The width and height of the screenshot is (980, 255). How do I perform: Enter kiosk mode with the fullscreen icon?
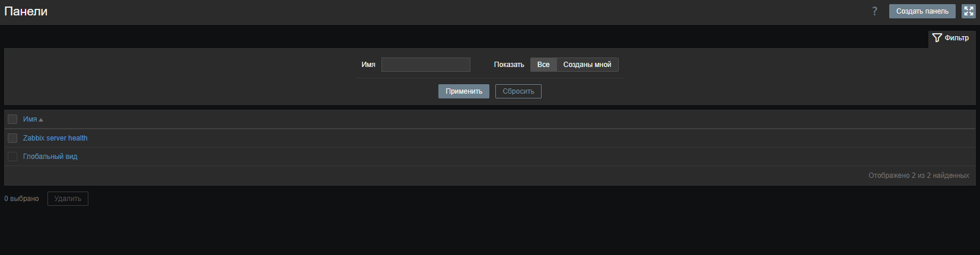968,11
